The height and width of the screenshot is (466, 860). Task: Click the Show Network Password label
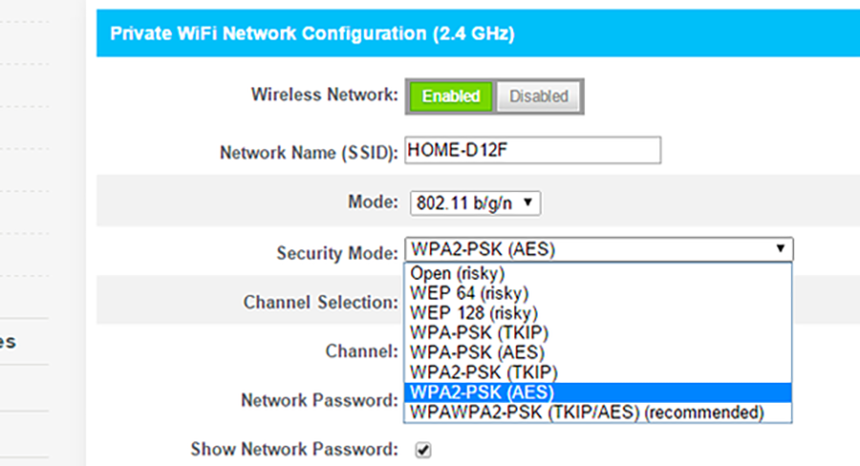coord(295,449)
